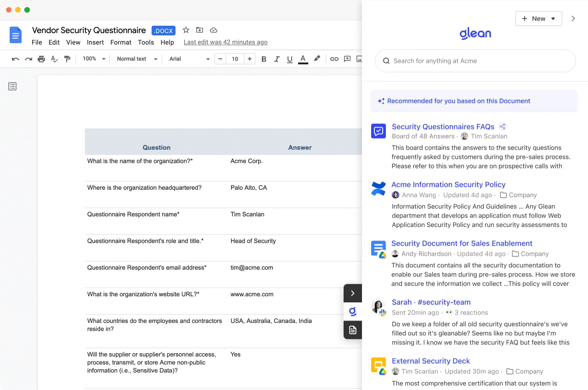
Task: Click the .DOCX badge
Action: 164,31
